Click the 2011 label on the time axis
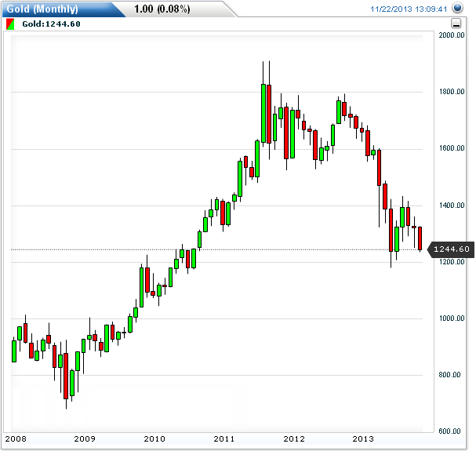Screen dimensions: 476x451 click(224, 438)
